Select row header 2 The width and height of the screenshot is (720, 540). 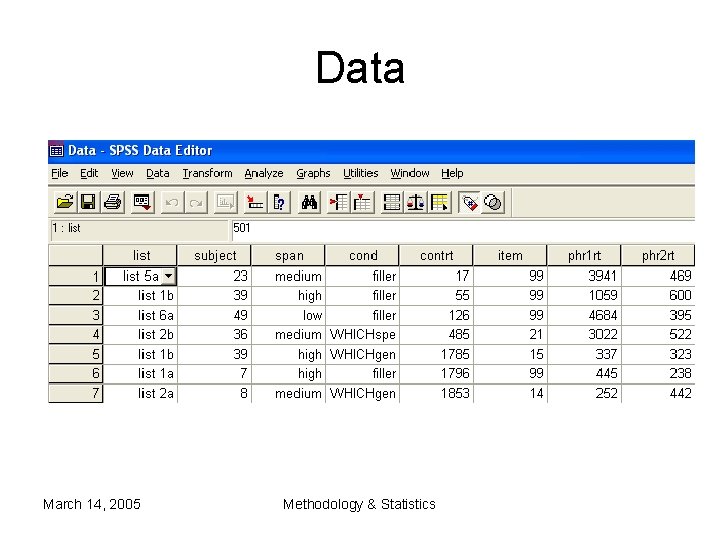[76, 295]
